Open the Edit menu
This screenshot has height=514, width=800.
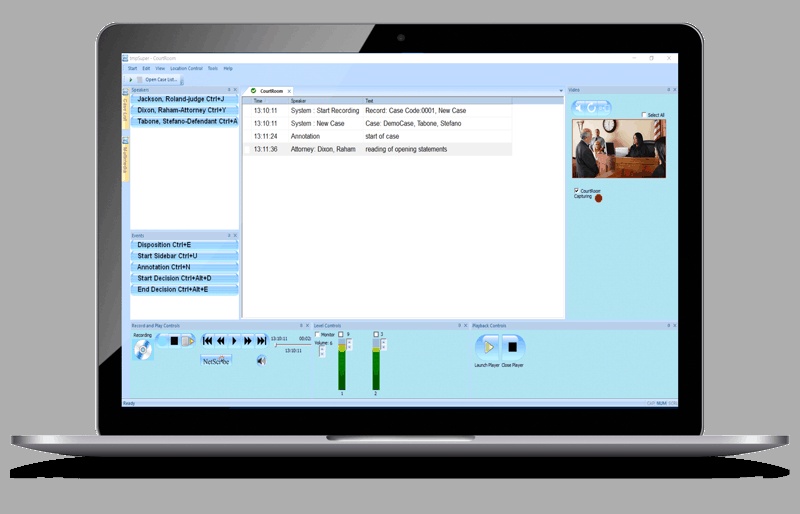[146, 68]
